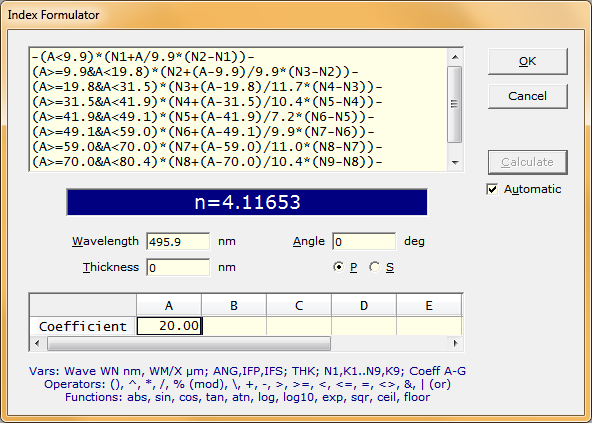The height and width of the screenshot is (423, 592).
Task: Click the formula scrollbar up arrow
Action: [455, 57]
